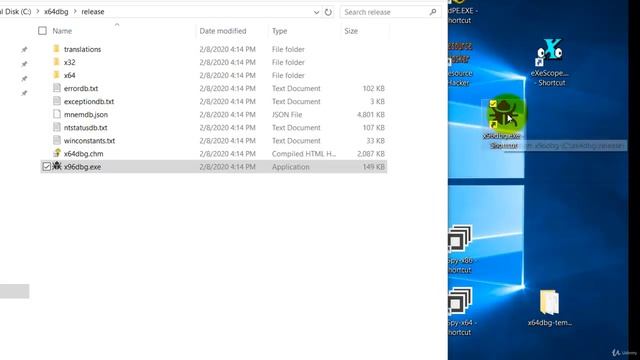This screenshot has height=360, width=640.
Task: Click the errordb.txt file icon
Action: 57,88
